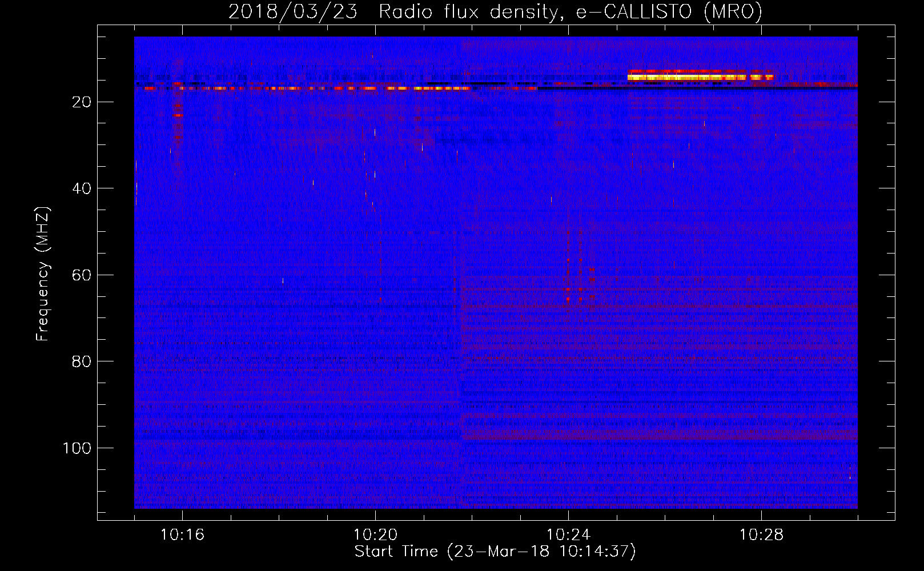Click the 80 MHz frequency tick label
This screenshot has width=924, height=571.
[82, 361]
